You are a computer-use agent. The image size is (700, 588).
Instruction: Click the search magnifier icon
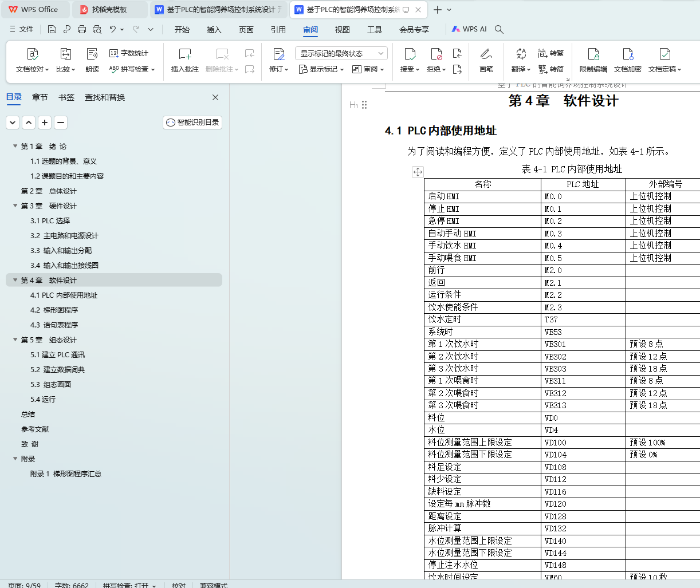click(499, 29)
